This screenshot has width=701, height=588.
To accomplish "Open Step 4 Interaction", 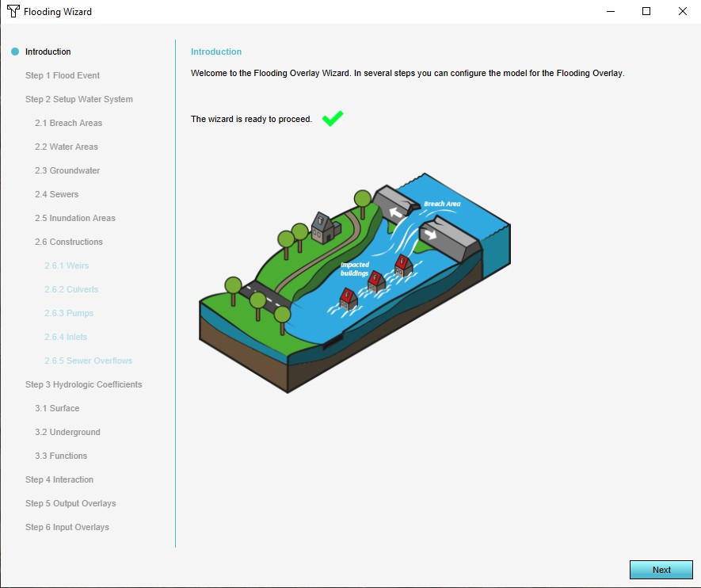I will coord(59,479).
